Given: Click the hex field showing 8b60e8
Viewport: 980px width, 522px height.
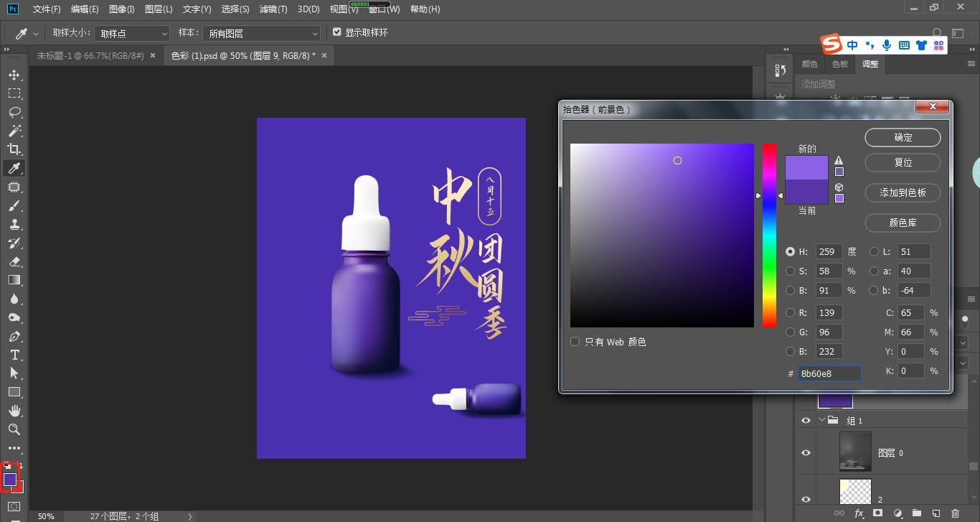Looking at the screenshot, I should pyautogui.click(x=829, y=373).
